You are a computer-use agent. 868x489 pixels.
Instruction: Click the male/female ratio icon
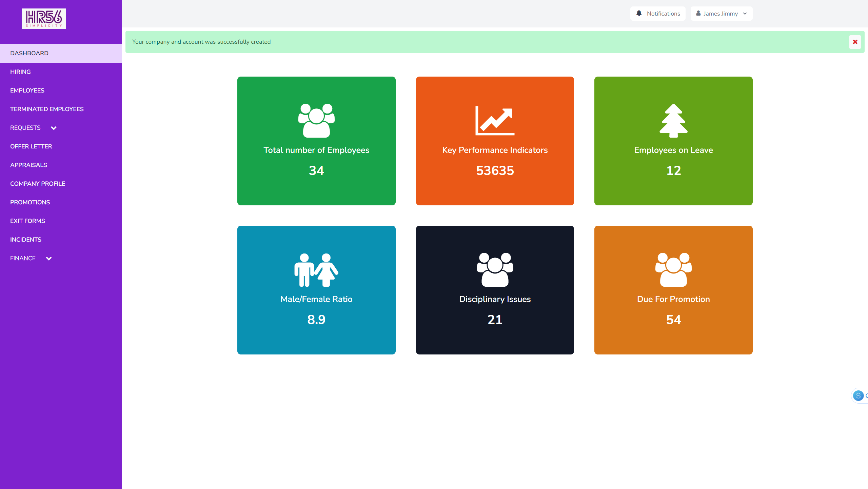(316, 270)
